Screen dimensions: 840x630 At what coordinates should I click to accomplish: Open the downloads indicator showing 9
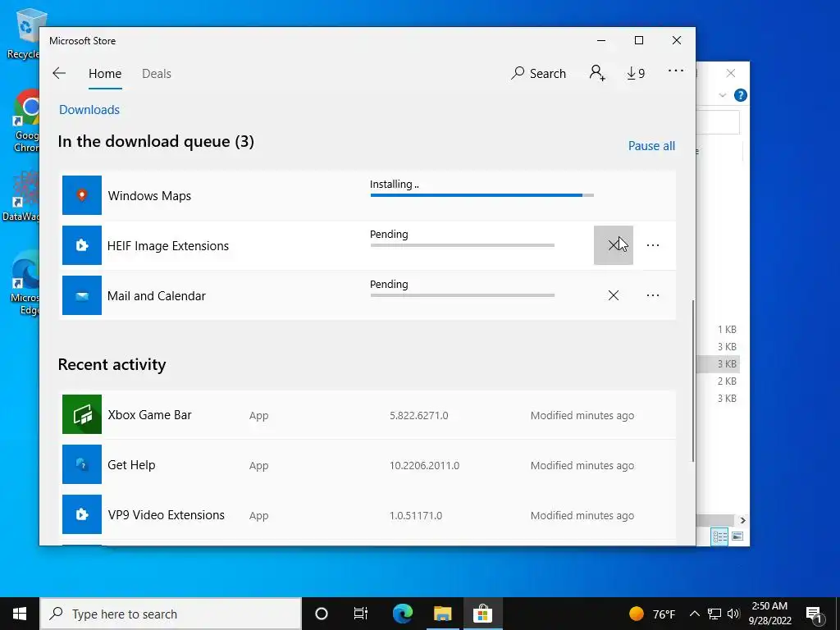coord(636,73)
